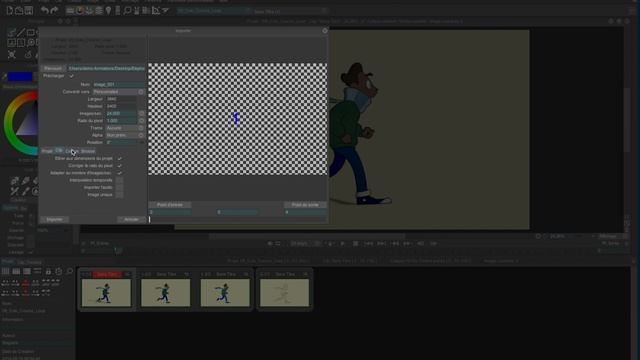Enable Importer l'audio checkbox

119,188
